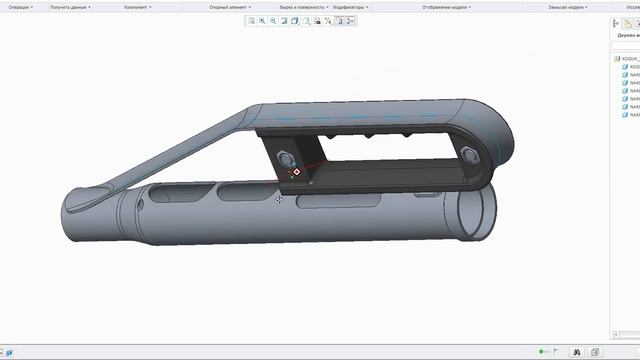Open the Замысел модели group dropdown

pos(568,7)
